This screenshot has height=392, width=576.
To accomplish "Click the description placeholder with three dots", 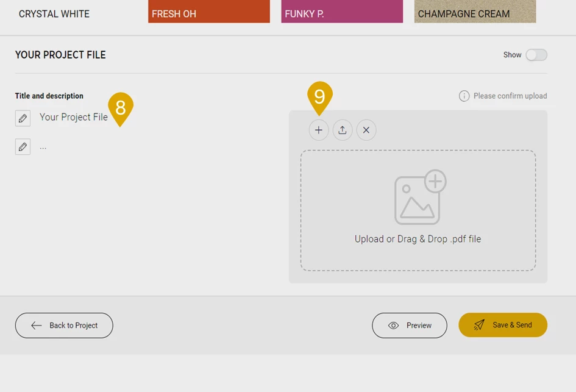I will point(43,147).
